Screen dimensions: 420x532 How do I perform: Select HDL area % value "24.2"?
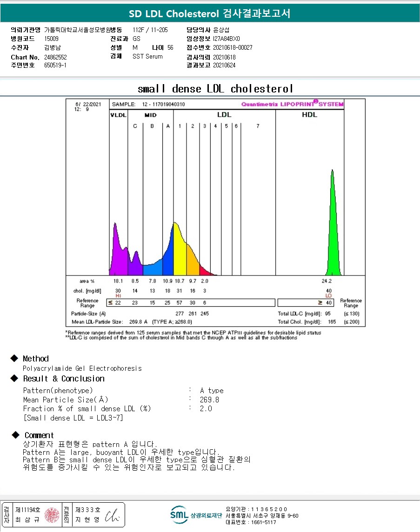coord(327,281)
